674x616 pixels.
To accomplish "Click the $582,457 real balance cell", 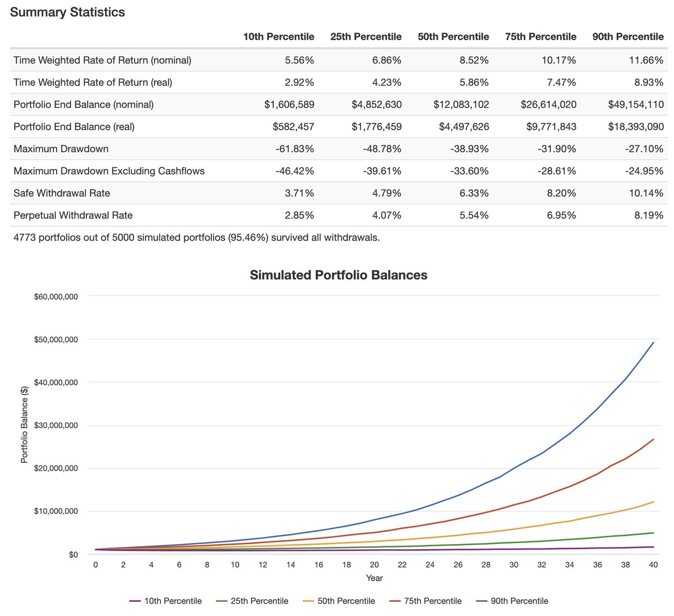I will click(293, 127).
